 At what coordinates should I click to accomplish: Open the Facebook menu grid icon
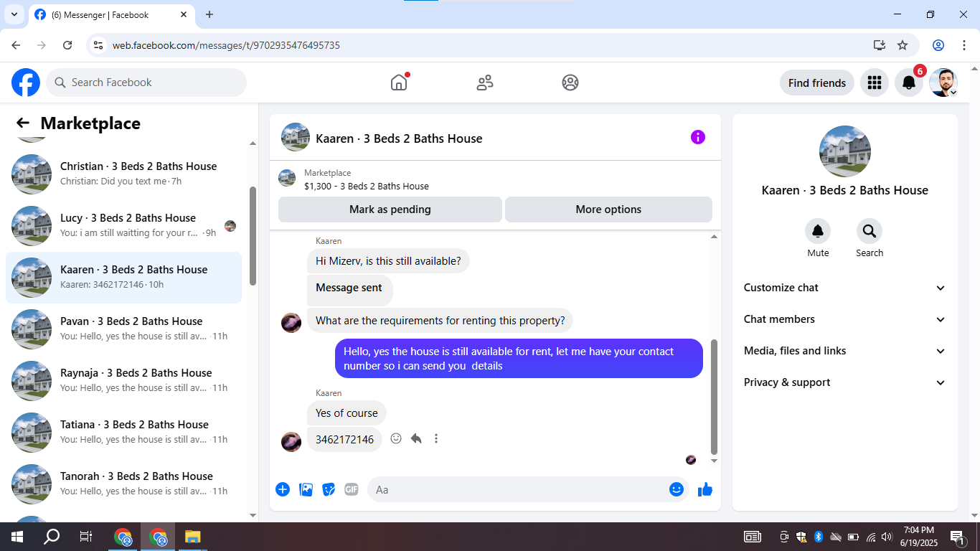point(874,83)
